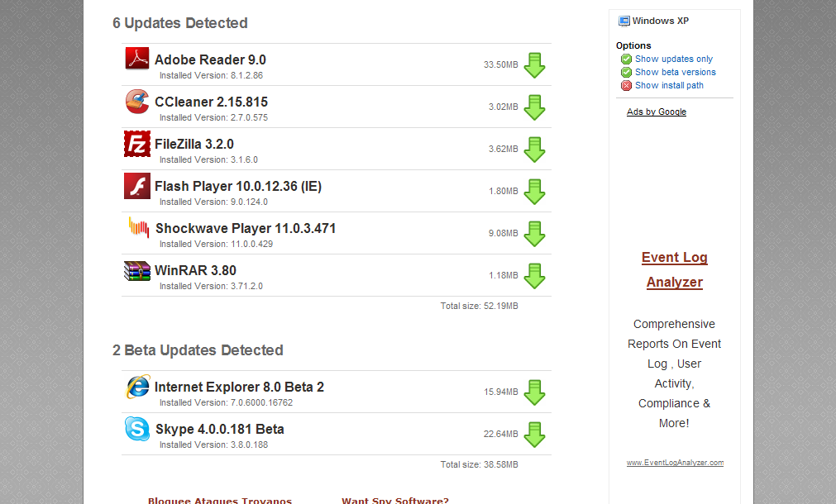Click the 3.62MB FileZilla size text
This screenshot has height=504, width=836.
[x=504, y=150]
